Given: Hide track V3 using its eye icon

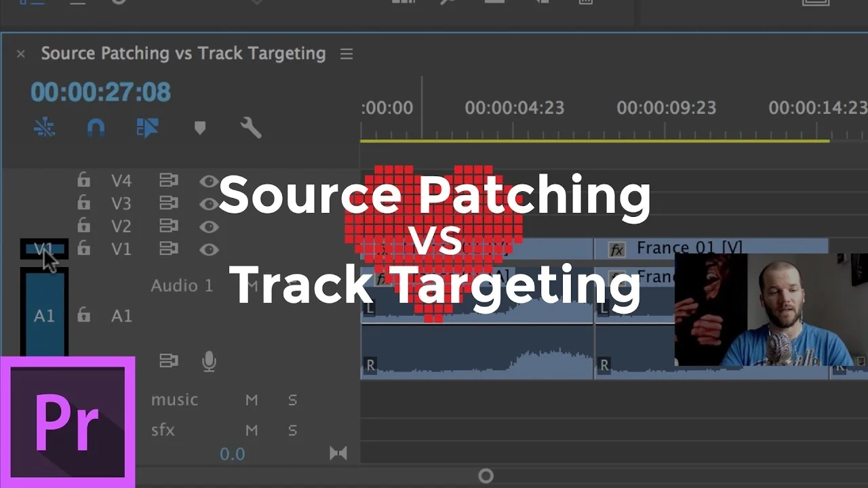Looking at the screenshot, I should [x=210, y=203].
